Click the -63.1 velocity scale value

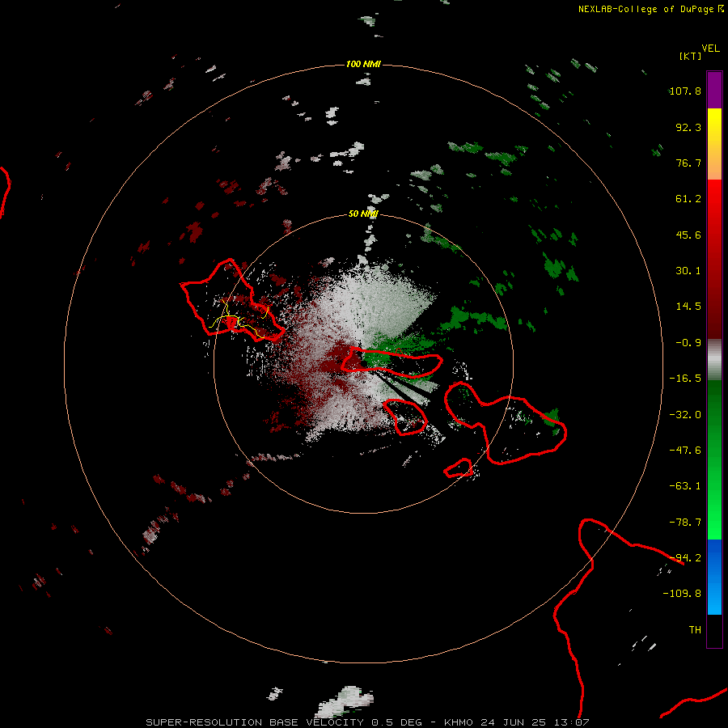point(685,486)
